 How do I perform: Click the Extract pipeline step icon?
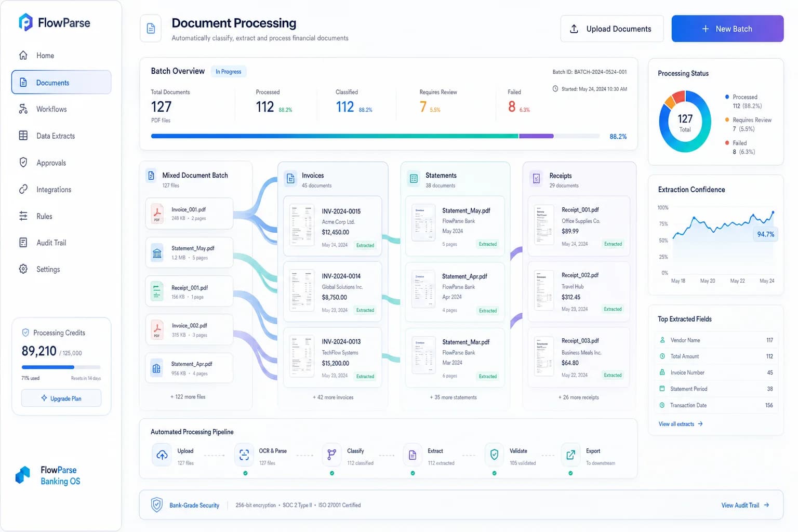tap(413, 455)
